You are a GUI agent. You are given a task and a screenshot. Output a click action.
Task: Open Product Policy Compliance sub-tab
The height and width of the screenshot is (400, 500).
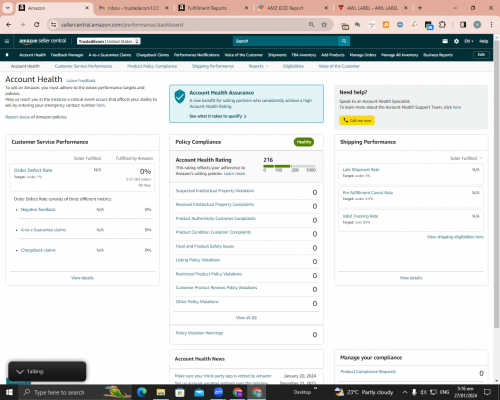coord(152,66)
